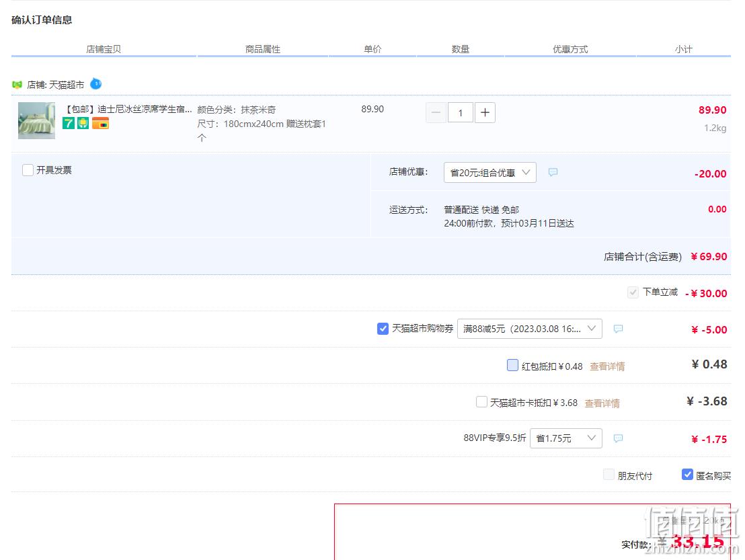The image size is (745, 560).
Task: Click the shipping fee 0.00 amount
Action: pyautogui.click(x=717, y=210)
